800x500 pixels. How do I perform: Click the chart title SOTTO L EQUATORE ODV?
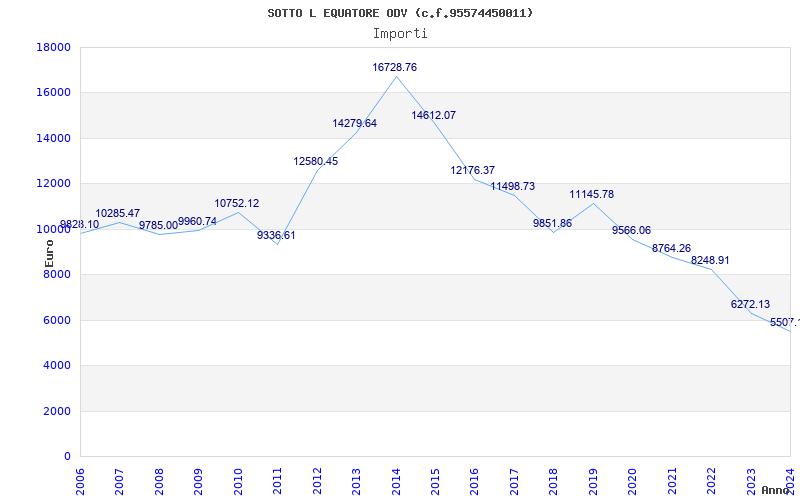[400, 13]
